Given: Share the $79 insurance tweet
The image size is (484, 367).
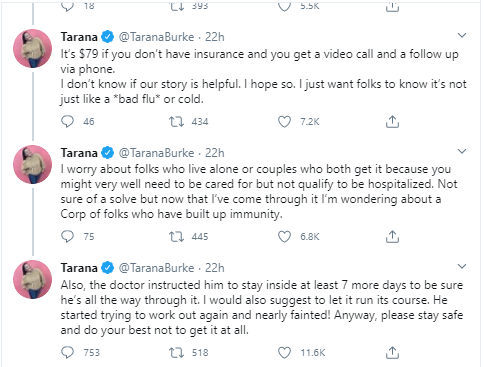Looking at the screenshot, I should click(392, 121).
